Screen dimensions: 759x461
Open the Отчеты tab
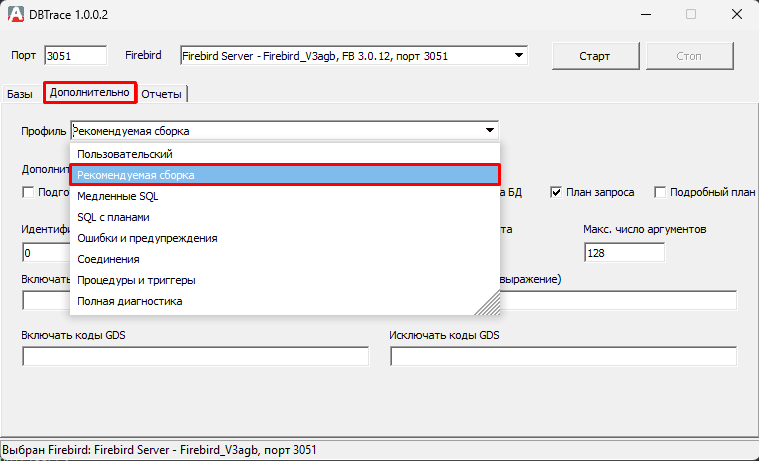pos(162,94)
